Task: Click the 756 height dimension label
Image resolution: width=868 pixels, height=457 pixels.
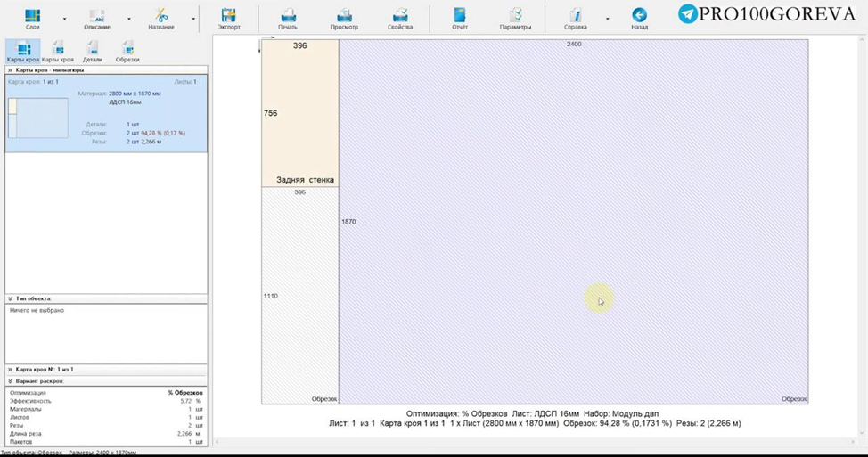Action: [271, 113]
